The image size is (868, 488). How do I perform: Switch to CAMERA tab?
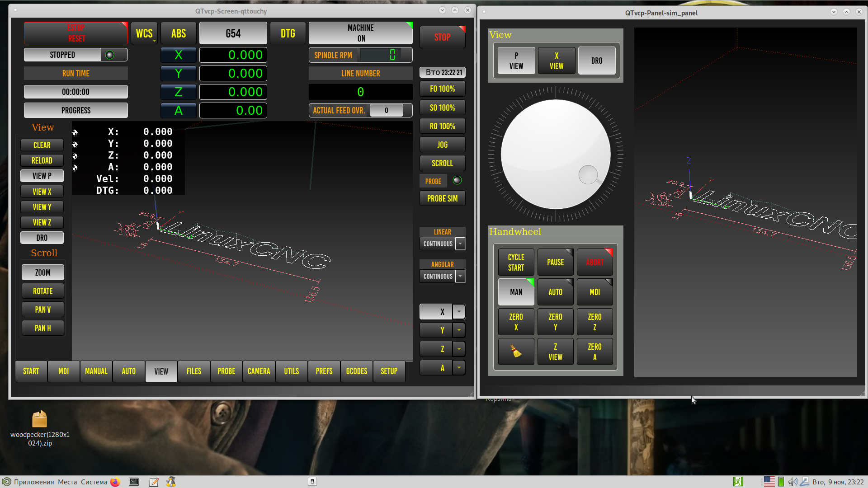[x=259, y=371]
